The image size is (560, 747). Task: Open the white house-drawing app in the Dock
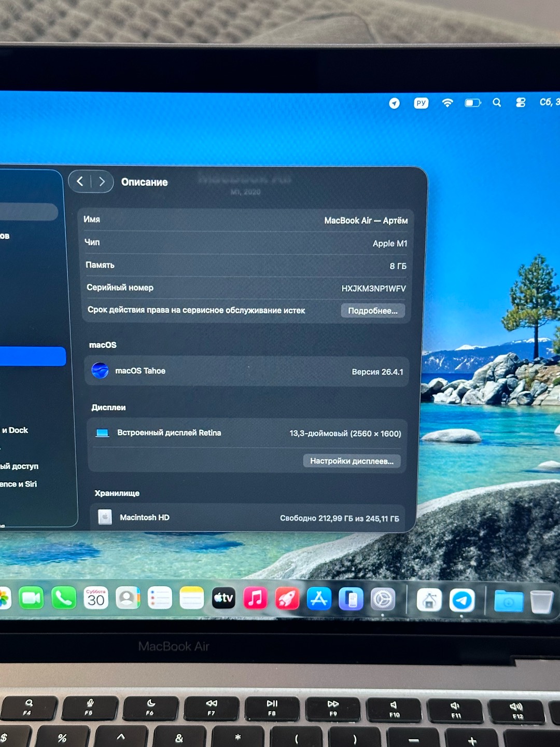point(429,600)
